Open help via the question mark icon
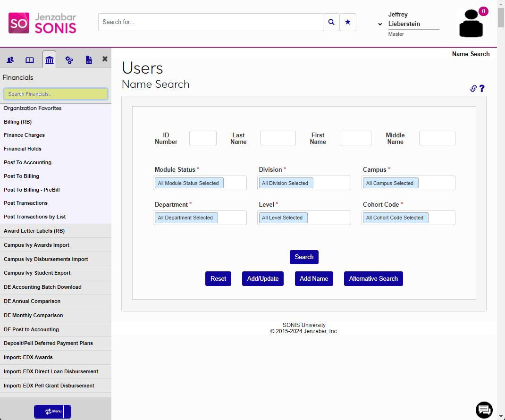 click(482, 88)
